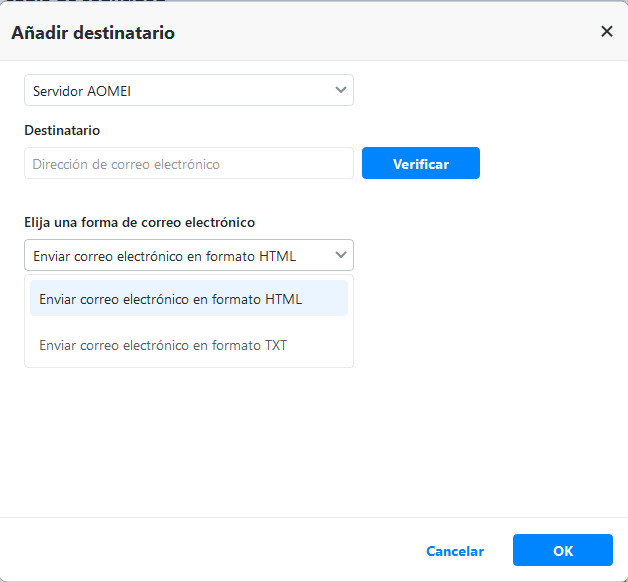Screen dimensions: 628x582
Task: Click empty title bar space left of X
Action: click(x=400, y=32)
